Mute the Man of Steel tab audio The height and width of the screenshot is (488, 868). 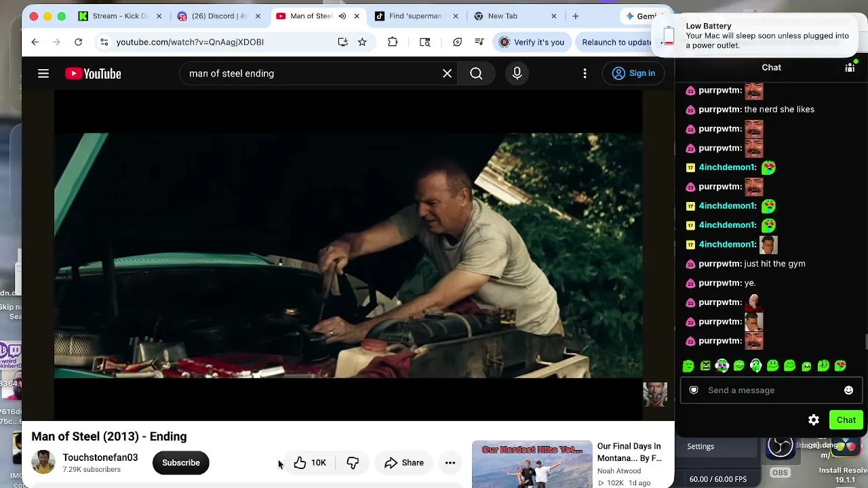coord(342,16)
